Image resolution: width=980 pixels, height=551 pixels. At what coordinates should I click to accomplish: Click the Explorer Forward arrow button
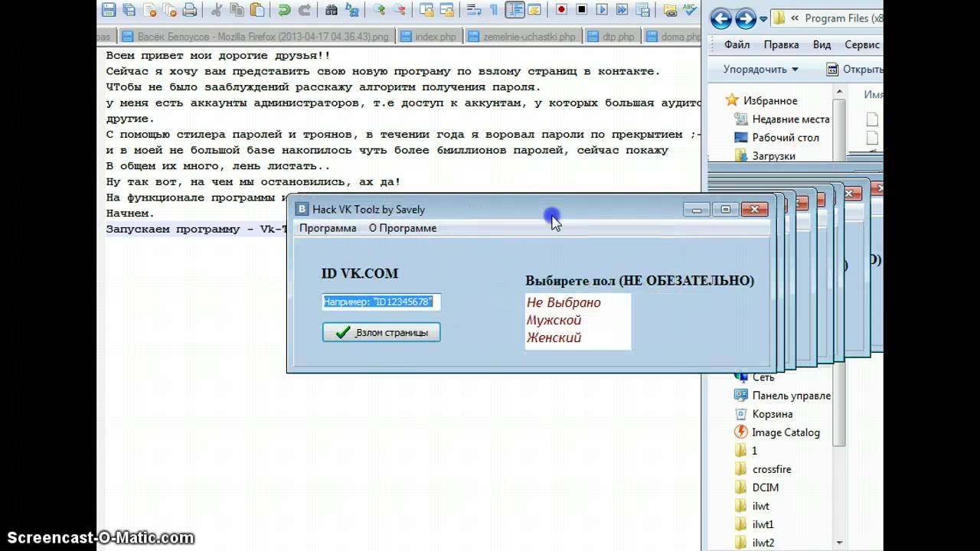[746, 18]
